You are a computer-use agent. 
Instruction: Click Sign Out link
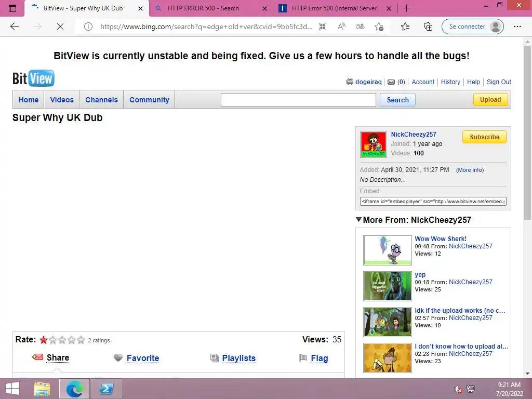[499, 82]
